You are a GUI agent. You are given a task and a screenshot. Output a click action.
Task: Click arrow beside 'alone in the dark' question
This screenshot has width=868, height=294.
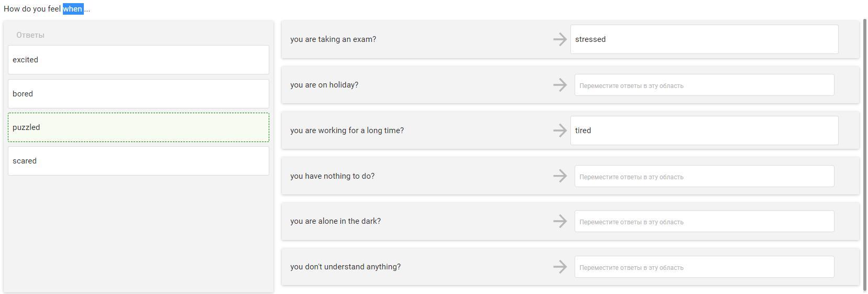click(x=559, y=221)
